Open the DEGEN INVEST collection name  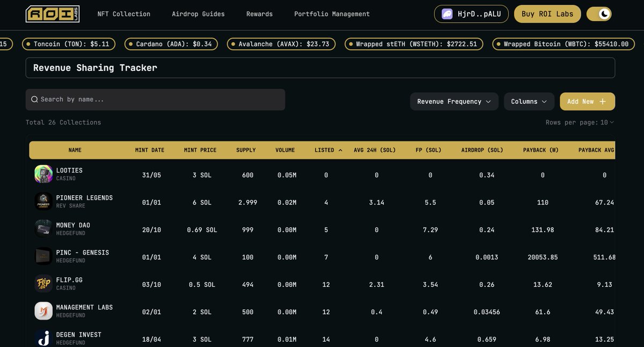point(79,335)
